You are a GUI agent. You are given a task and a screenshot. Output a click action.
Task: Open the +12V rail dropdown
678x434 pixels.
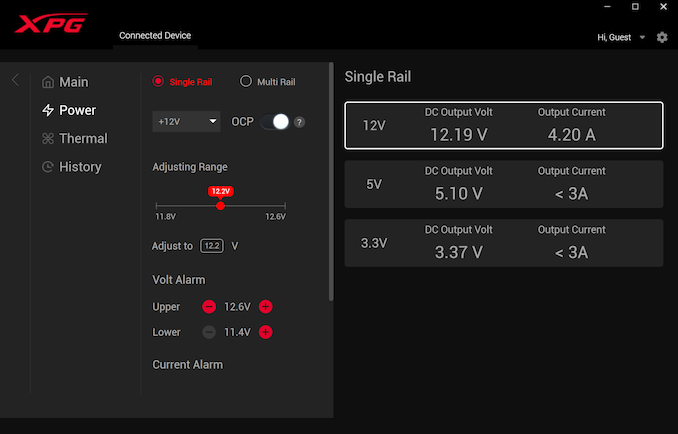186,121
